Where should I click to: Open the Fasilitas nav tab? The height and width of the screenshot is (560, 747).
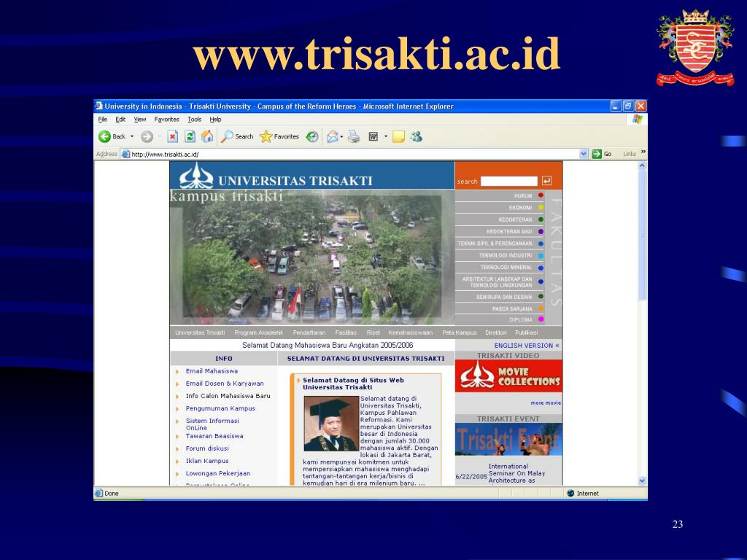coord(346,332)
